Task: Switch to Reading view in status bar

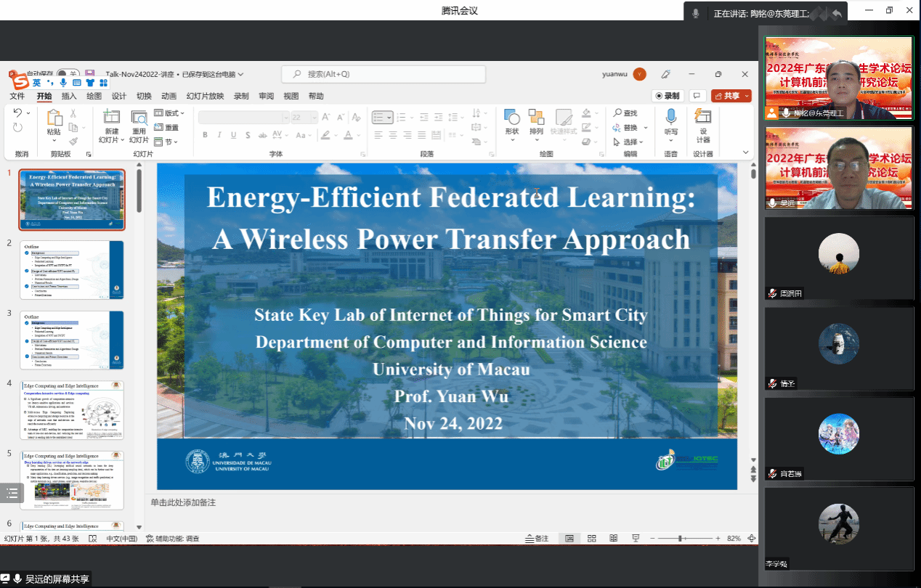Action: [614, 539]
